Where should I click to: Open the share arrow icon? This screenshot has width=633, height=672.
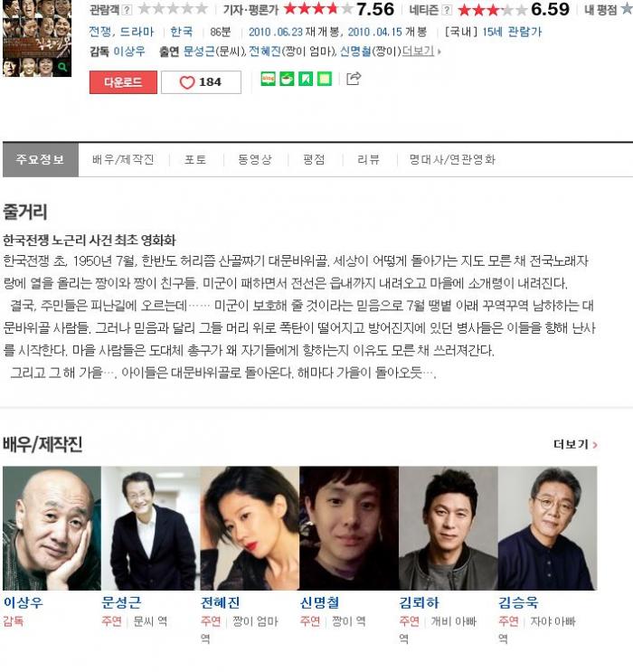[x=354, y=79]
